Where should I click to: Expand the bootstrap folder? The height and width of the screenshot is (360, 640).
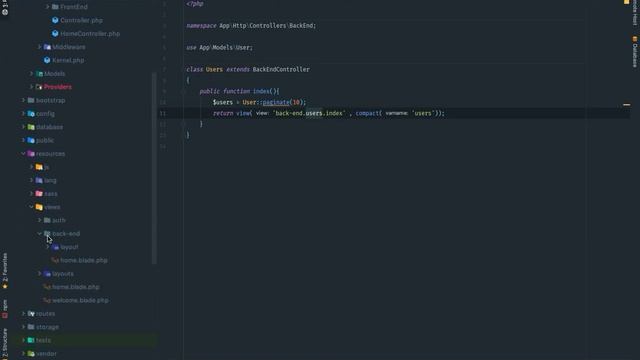pos(23,100)
